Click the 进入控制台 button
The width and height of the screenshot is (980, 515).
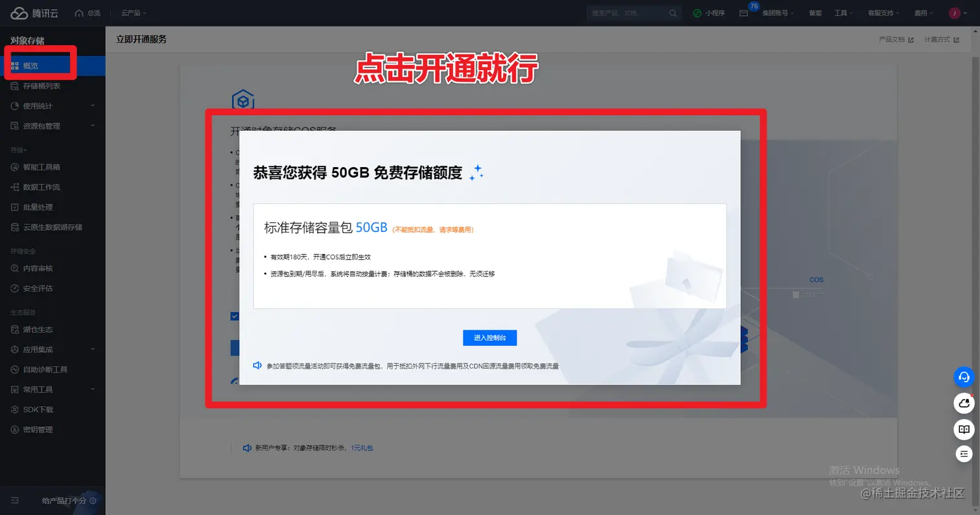[x=489, y=338]
